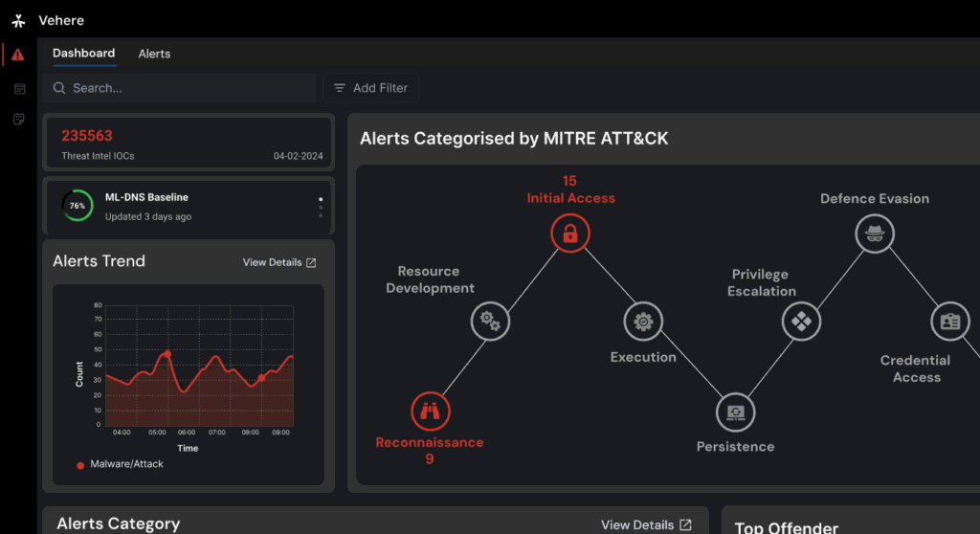Click the 'Defence Evasion' label

(875, 199)
